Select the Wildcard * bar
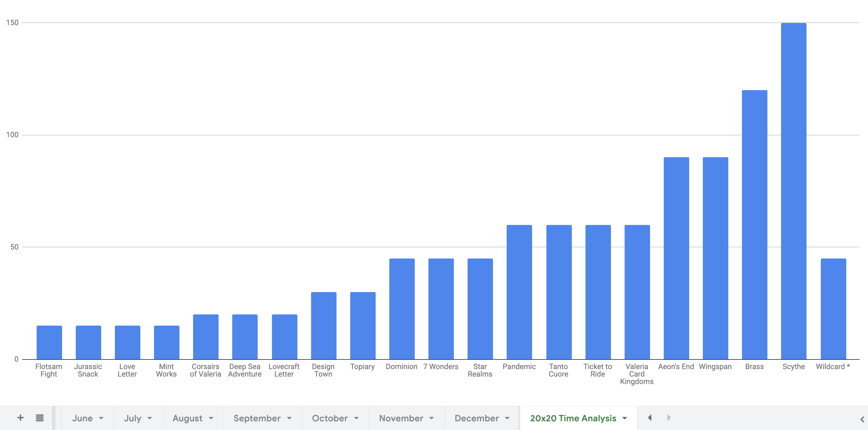Image resolution: width=868 pixels, height=430 pixels. coord(833,309)
